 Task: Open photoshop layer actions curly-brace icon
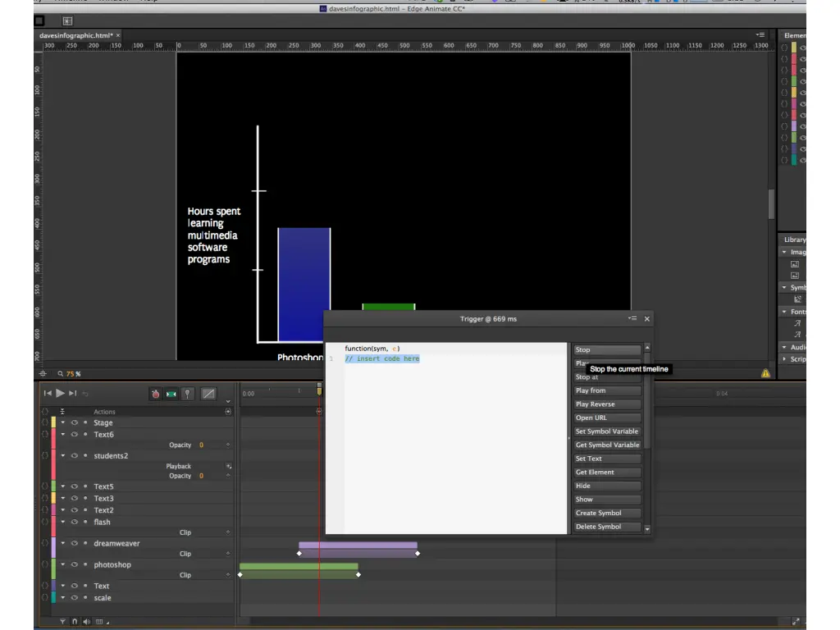pos(45,564)
